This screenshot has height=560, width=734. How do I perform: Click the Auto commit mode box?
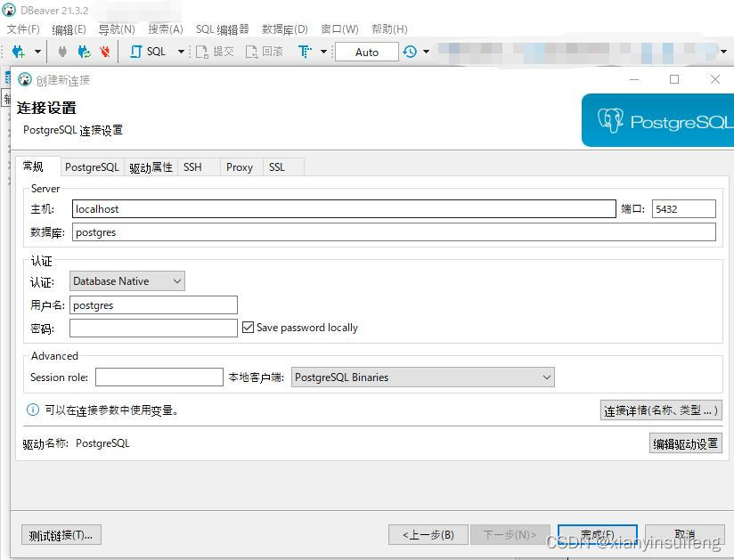(x=367, y=52)
